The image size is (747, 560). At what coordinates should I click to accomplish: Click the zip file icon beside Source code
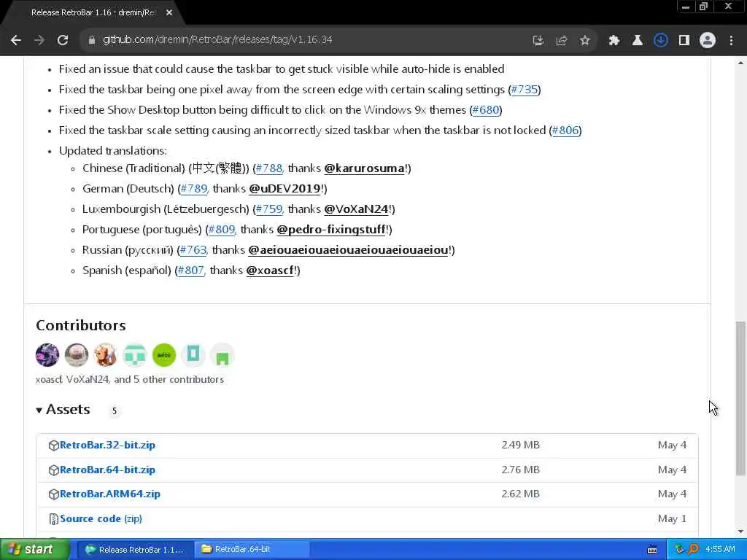(53, 519)
